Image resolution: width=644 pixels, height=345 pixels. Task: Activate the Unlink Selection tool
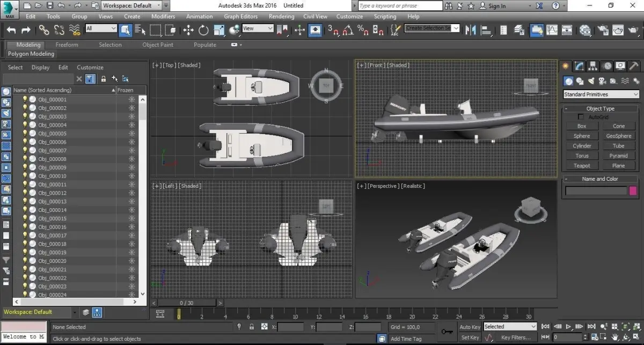click(x=59, y=30)
